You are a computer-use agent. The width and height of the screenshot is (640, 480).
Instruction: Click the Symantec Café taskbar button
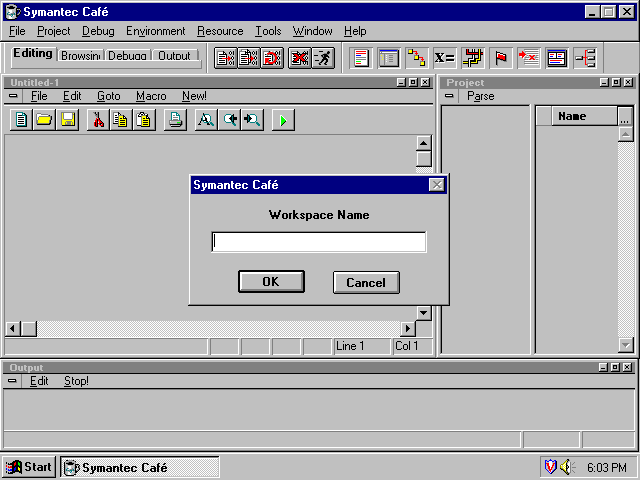tap(140, 467)
